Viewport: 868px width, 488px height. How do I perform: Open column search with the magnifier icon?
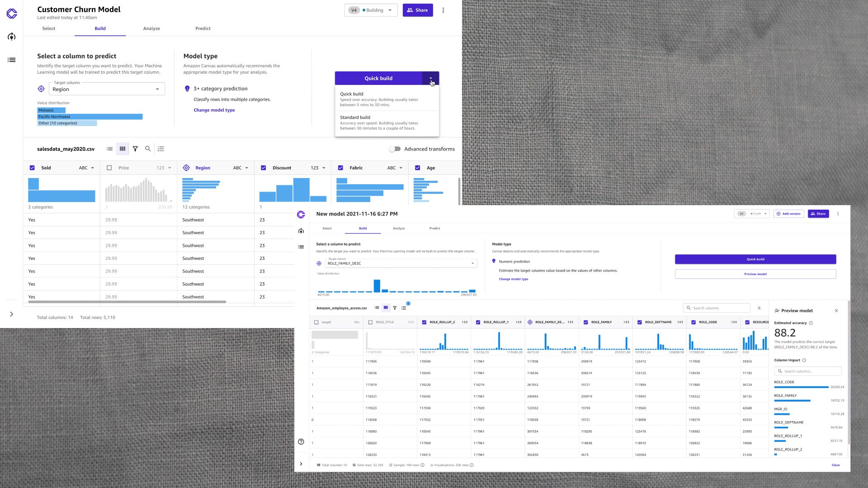click(147, 149)
